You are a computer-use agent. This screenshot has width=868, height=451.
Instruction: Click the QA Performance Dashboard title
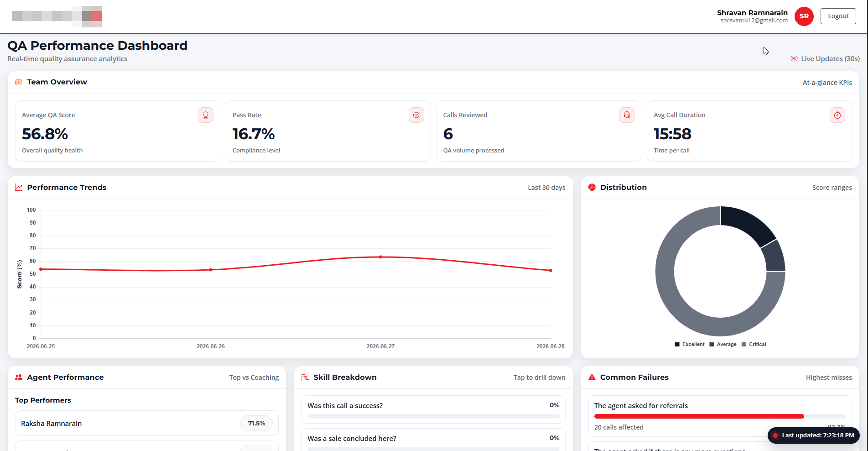click(98, 46)
